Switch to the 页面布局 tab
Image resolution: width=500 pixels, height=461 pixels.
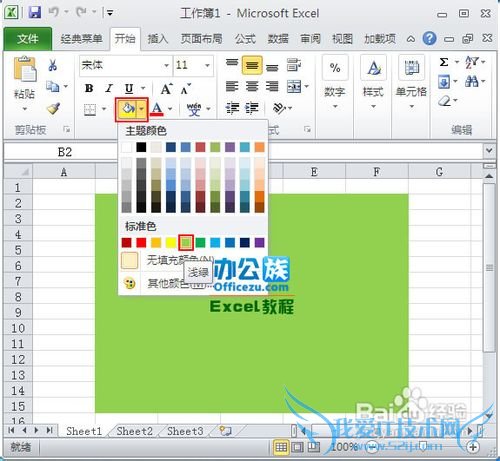201,39
